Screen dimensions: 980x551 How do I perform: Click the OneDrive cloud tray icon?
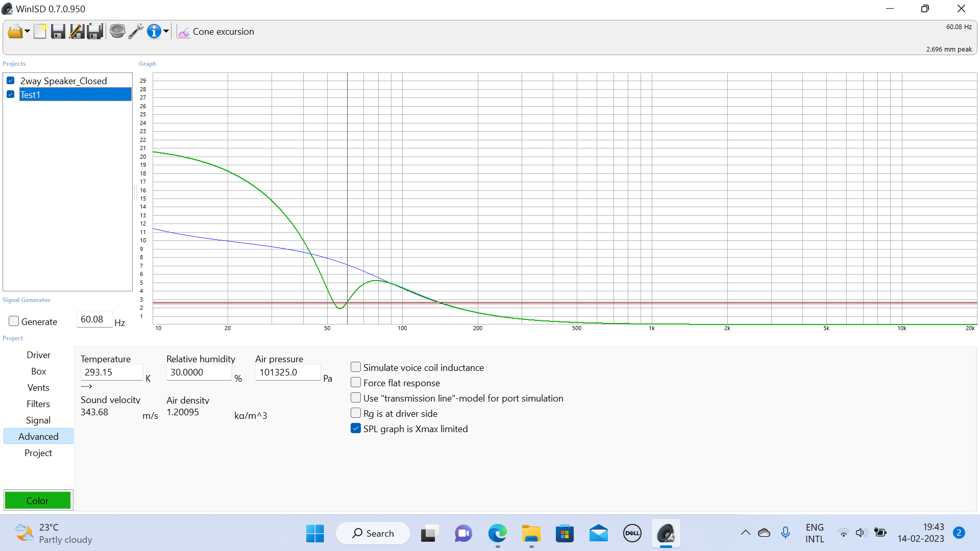764,533
